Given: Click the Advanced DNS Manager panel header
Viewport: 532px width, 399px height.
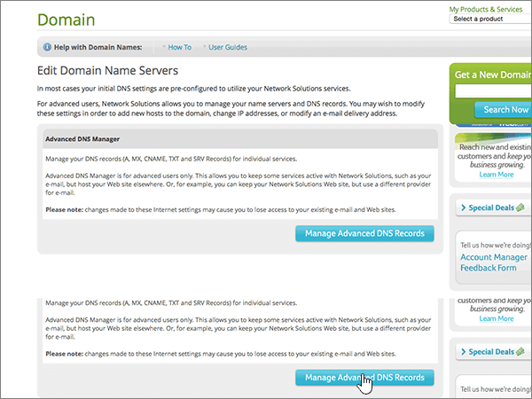Looking at the screenshot, I should coord(240,139).
